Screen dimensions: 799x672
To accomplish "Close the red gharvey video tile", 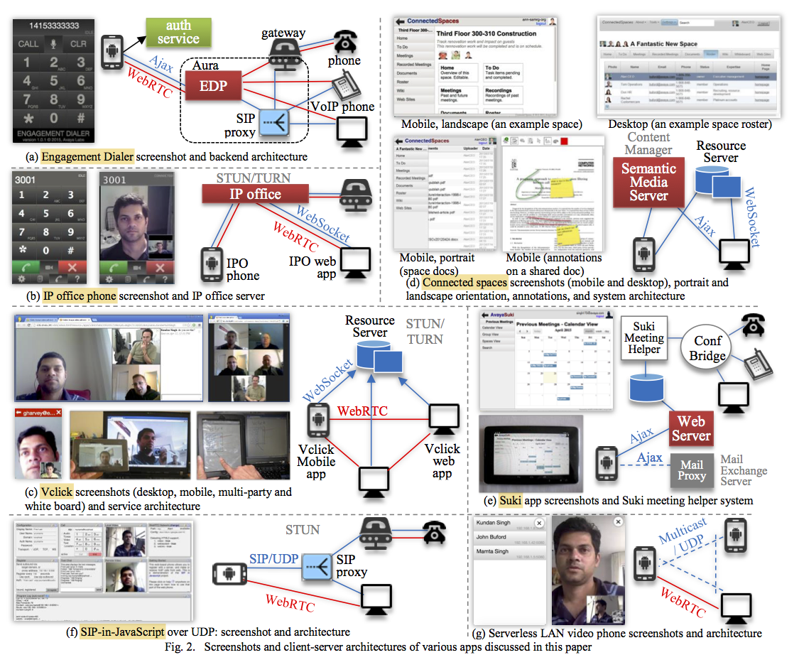I will (x=58, y=413).
